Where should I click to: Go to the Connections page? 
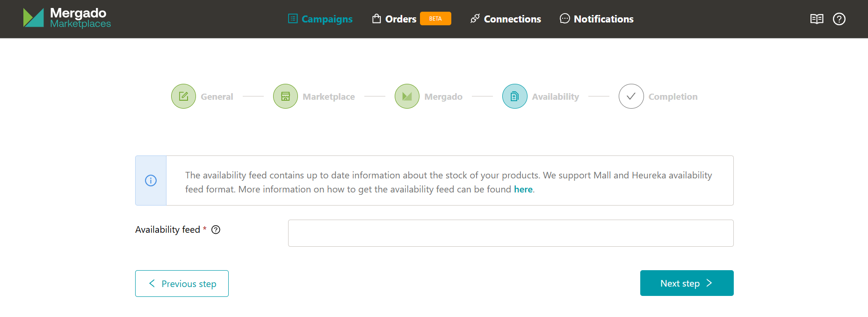coord(506,19)
